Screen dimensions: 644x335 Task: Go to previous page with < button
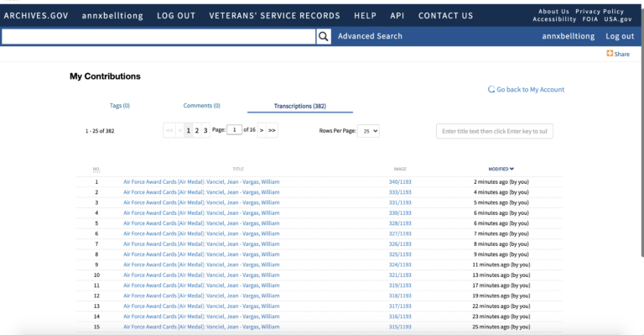179,130
